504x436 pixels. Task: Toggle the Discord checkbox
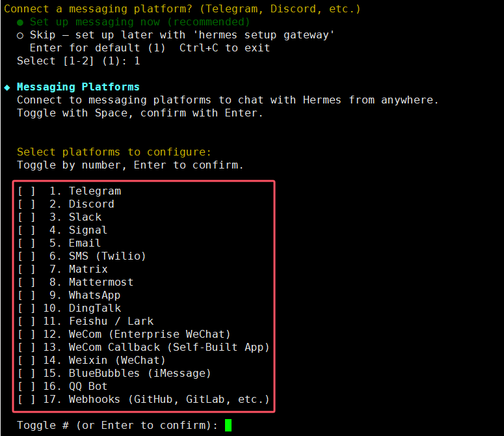(x=27, y=204)
